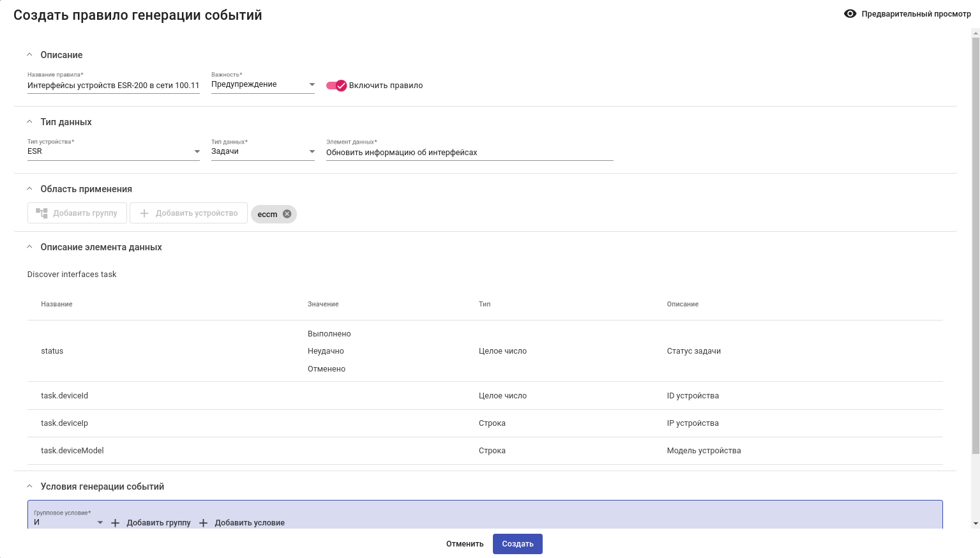
Task: Click the plus icon next to Добавить условие
Action: [204, 523]
